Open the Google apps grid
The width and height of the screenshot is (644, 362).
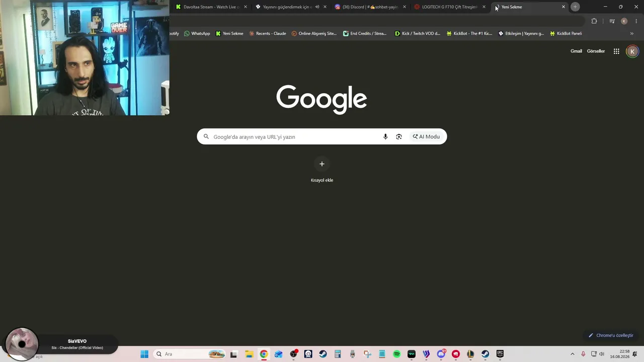(616, 51)
